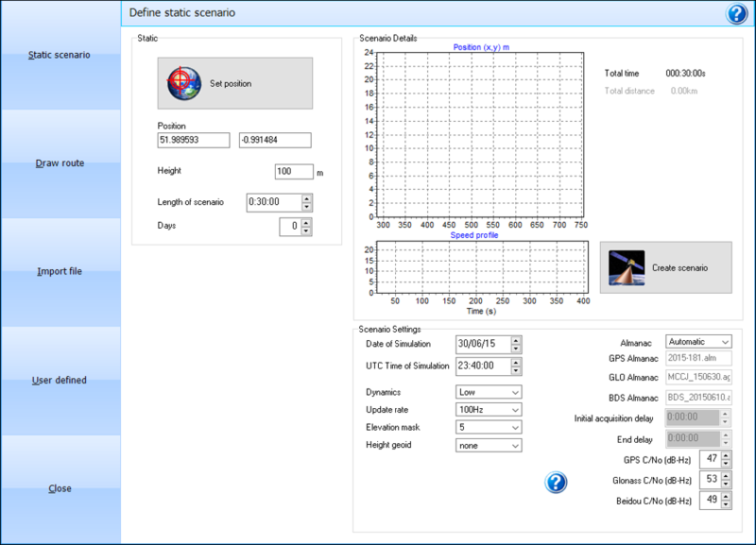Click the Speed profile plot
The width and height of the screenshot is (756, 545).
click(482, 267)
